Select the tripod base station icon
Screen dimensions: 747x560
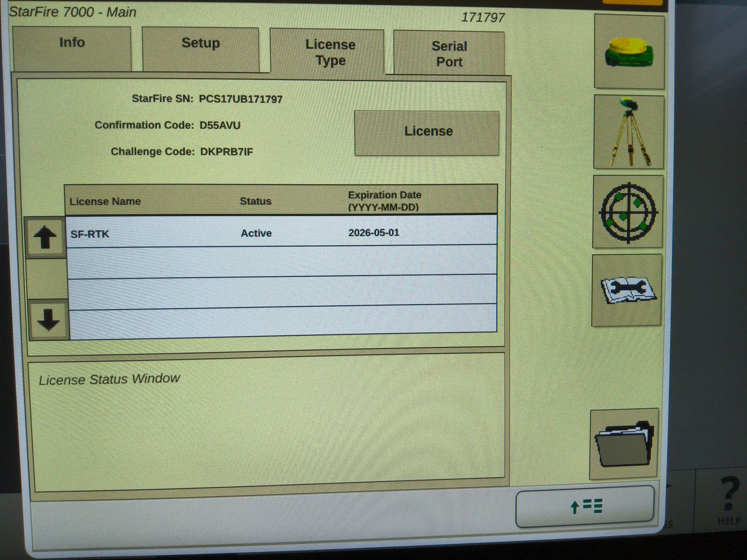[x=629, y=131]
